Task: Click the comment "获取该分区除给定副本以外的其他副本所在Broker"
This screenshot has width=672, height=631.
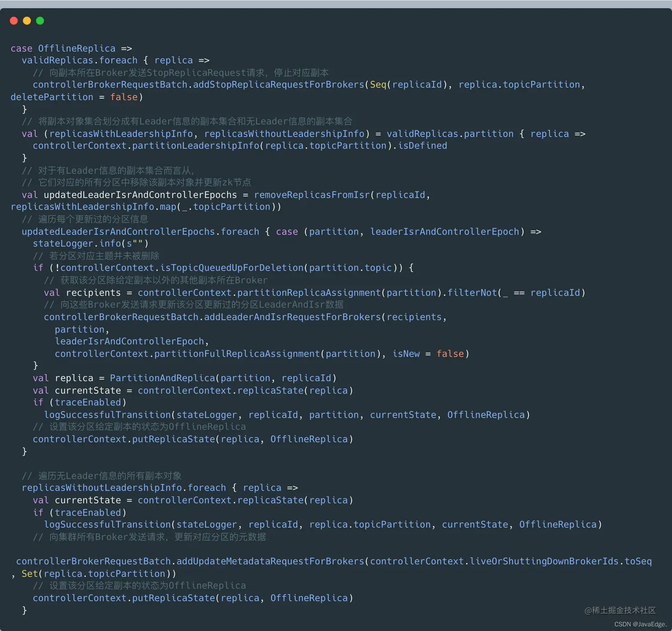Action: pyautogui.click(x=156, y=280)
